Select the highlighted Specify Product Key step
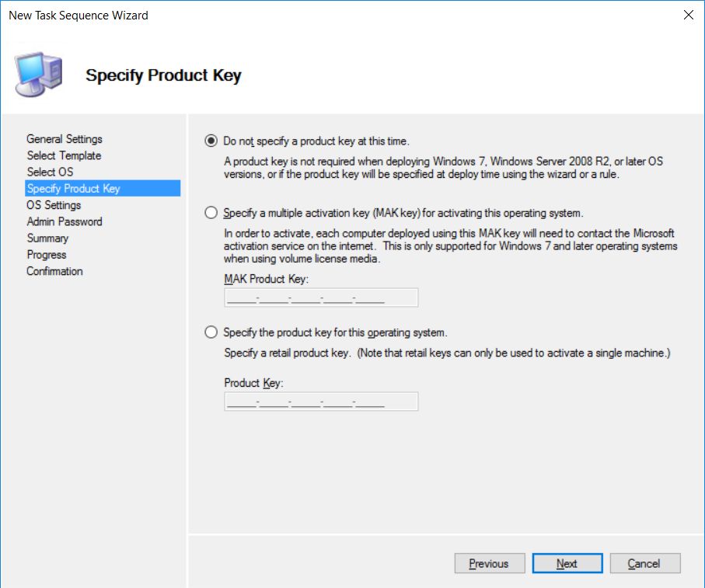This screenshot has width=705, height=588. (x=103, y=188)
